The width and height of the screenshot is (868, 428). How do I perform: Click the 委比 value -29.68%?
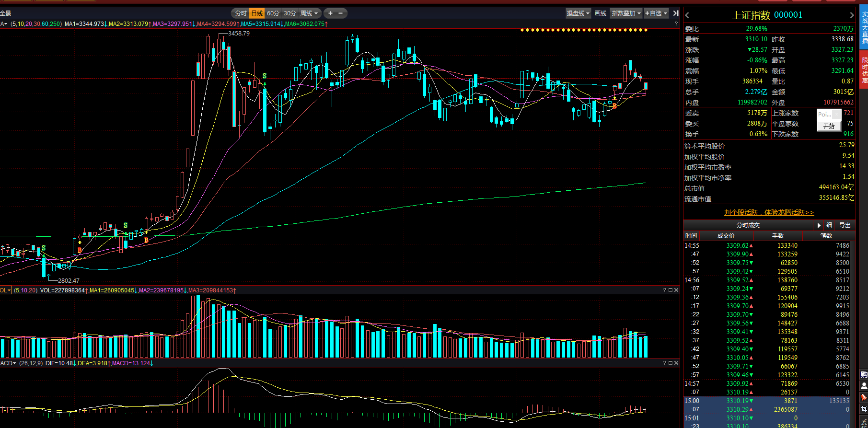tap(755, 28)
